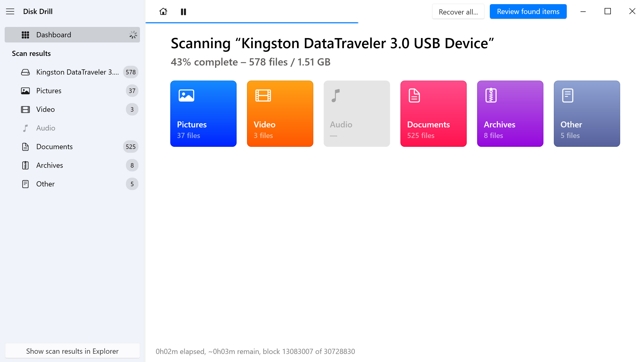Click Review found items button
644x362 pixels.
point(528,11)
